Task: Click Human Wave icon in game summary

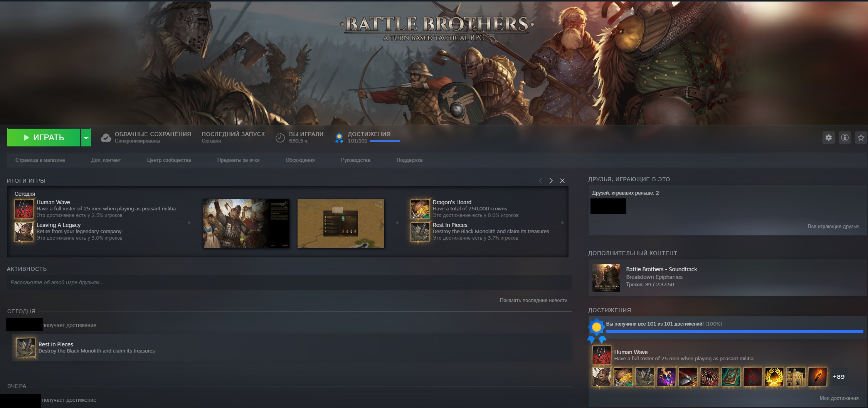Action: [24, 209]
